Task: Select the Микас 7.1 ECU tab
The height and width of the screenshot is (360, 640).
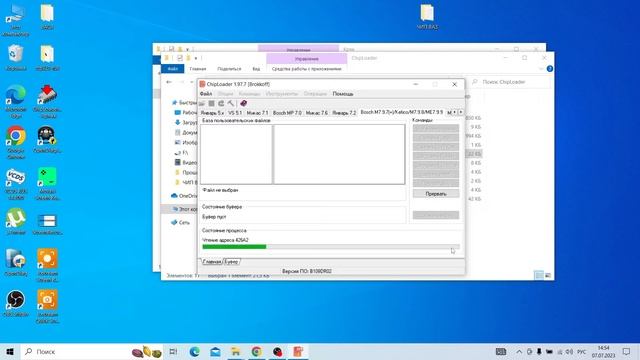Action: click(258, 113)
